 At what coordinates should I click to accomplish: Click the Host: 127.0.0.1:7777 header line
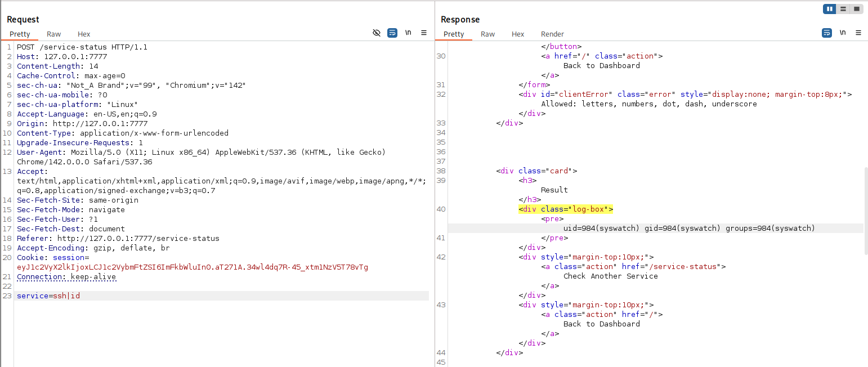click(x=62, y=57)
